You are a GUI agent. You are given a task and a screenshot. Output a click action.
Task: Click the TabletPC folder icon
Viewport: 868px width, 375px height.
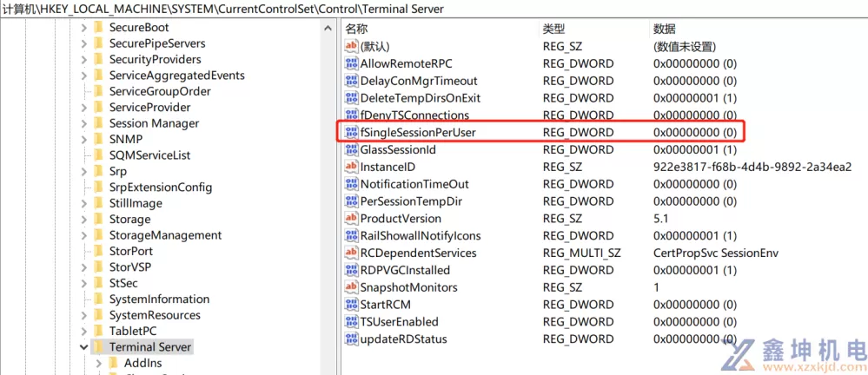[x=98, y=331]
